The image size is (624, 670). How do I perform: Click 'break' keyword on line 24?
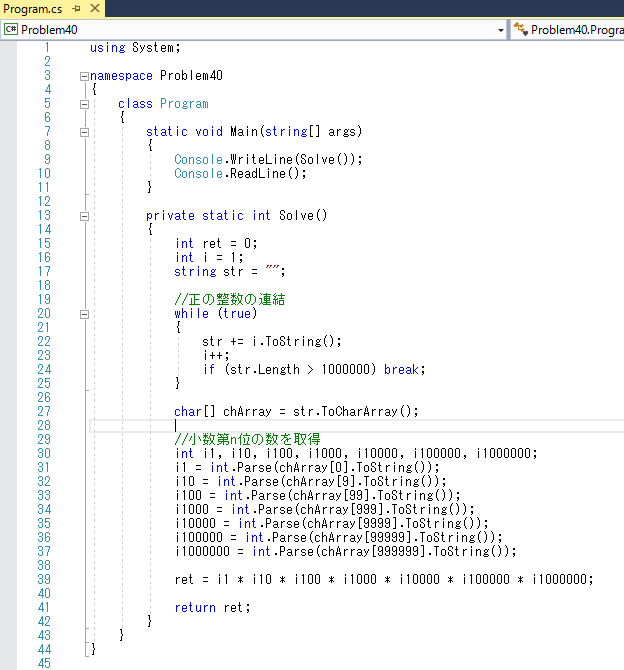tap(401, 369)
